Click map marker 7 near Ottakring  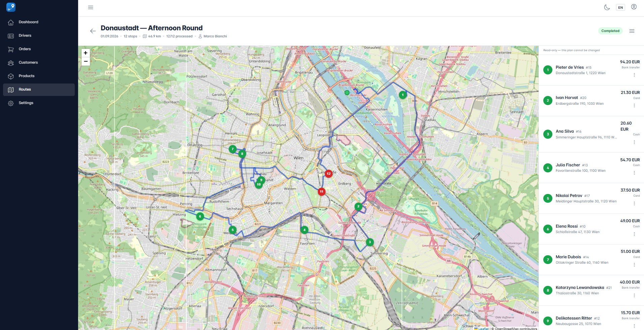232,149
